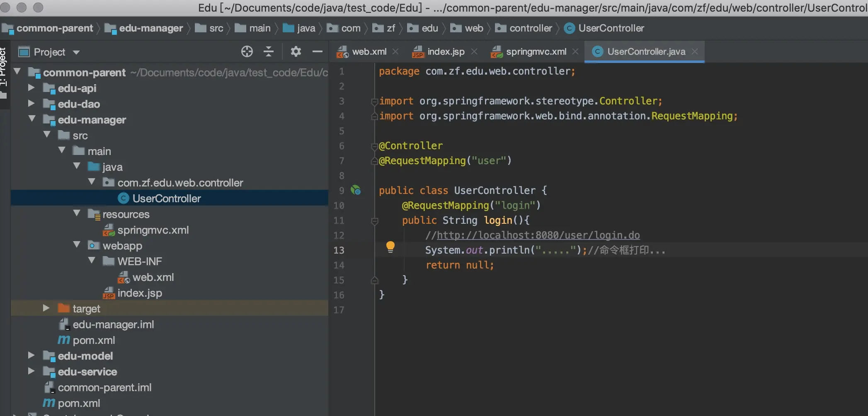
Task: Toggle fold marker beside @Controller annotation
Action: click(375, 146)
